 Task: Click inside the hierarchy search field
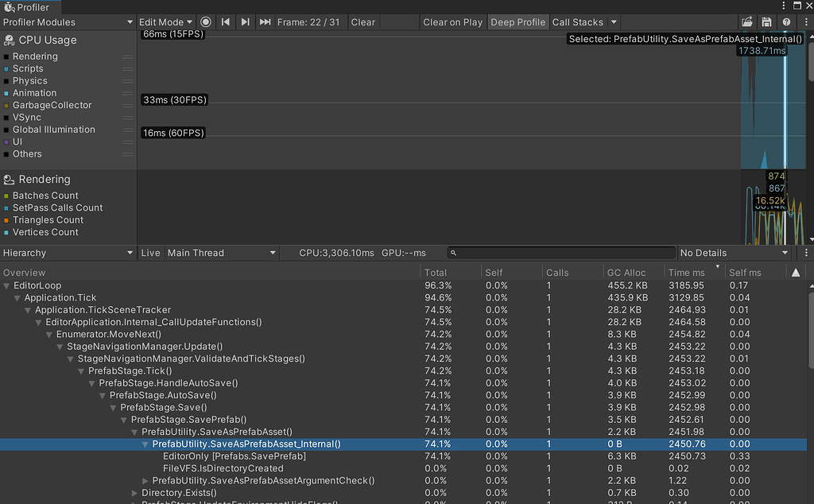click(x=556, y=252)
